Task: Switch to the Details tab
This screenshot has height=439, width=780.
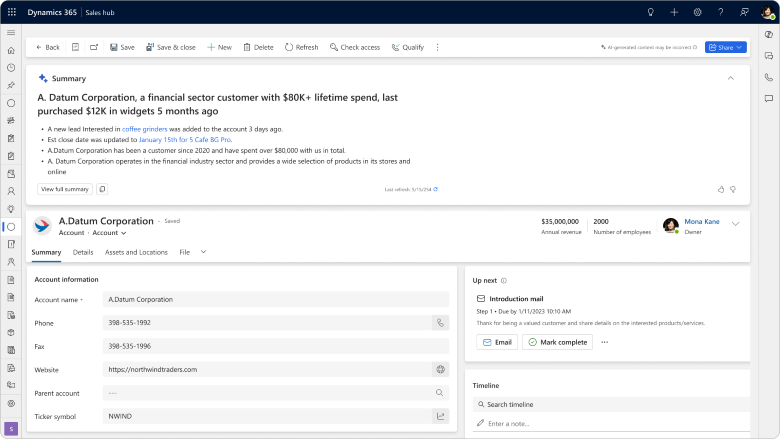Action: [x=83, y=252]
